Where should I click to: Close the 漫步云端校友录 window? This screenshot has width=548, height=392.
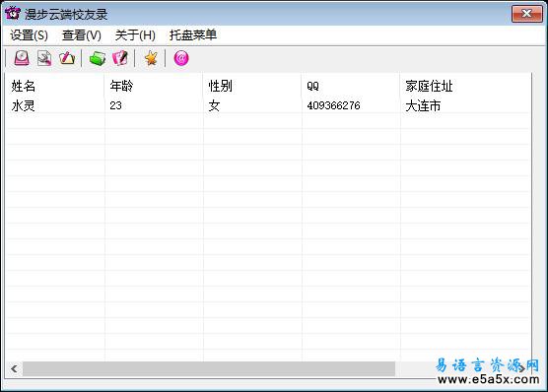527,14
